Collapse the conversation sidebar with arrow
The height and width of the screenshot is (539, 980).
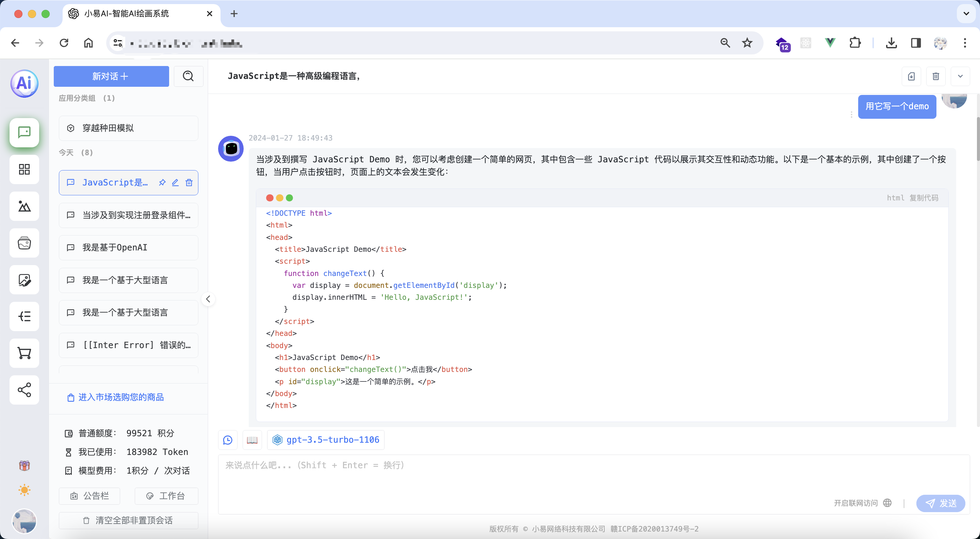[x=208, y=299]
